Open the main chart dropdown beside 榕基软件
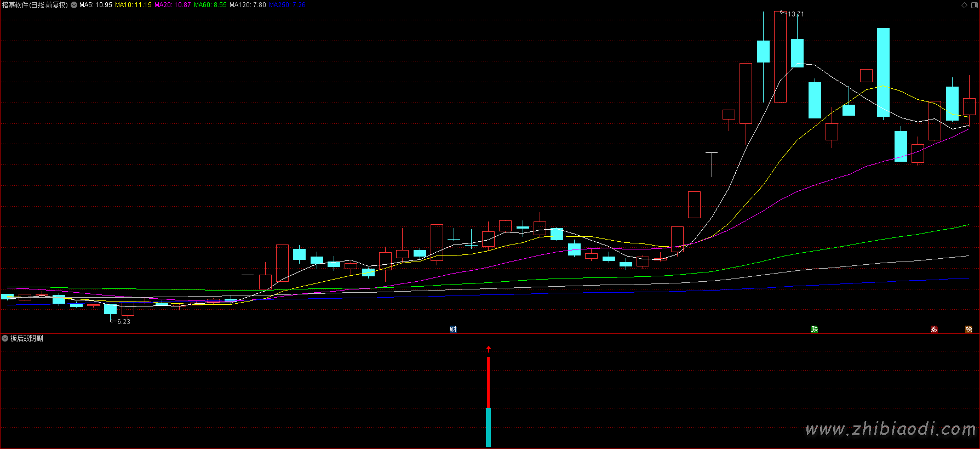The image size is (980, 449). click(x=74, y=5)
